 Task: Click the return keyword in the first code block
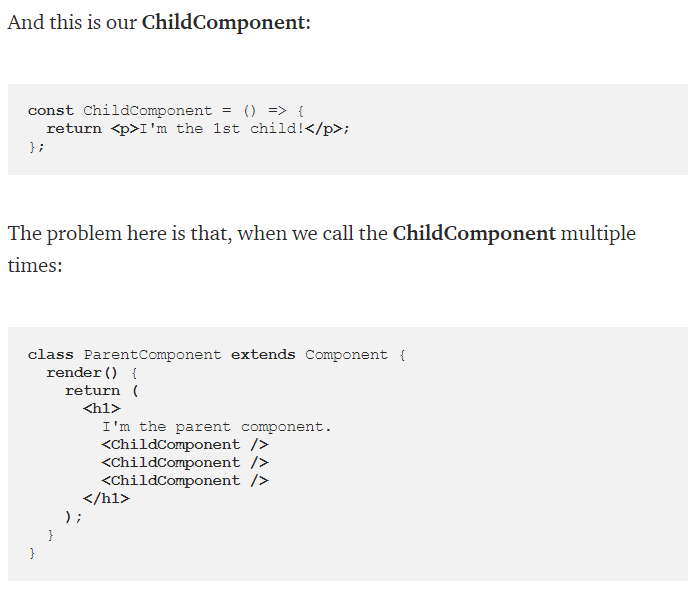tap(73, 128)
